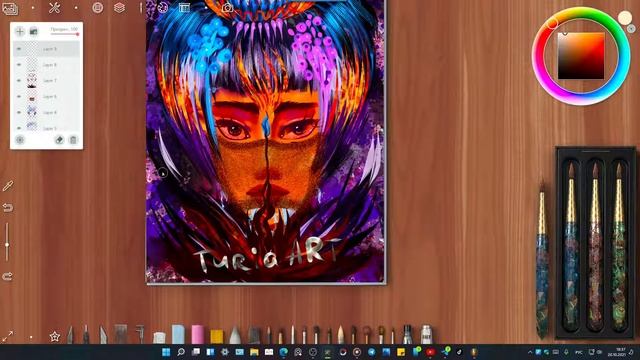Screen dimensions: 640x360
Task: Open File Explorer from the taskbar
Action: (x=254, y=352)
